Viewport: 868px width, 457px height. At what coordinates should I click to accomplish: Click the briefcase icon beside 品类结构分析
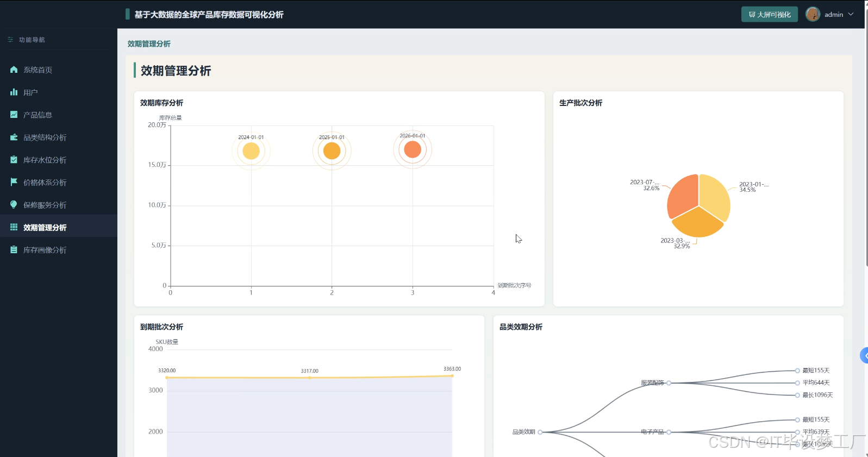coord(14,137)
